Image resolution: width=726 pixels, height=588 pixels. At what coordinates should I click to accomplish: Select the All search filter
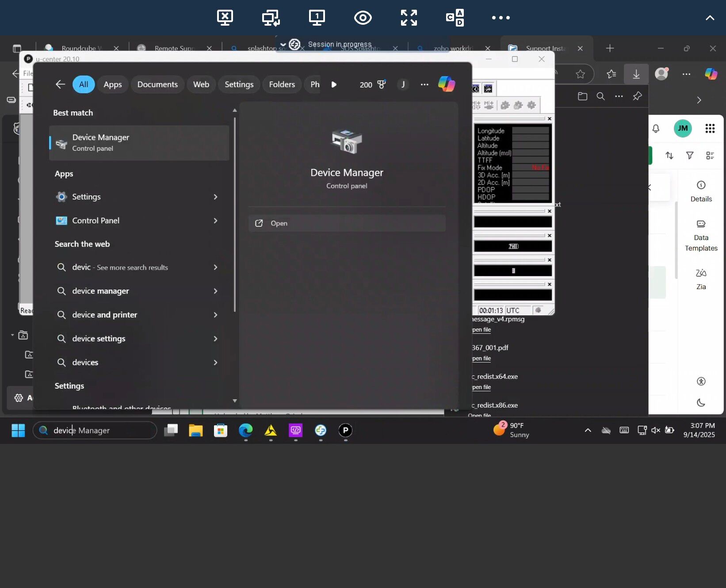[x=84, y=84]
